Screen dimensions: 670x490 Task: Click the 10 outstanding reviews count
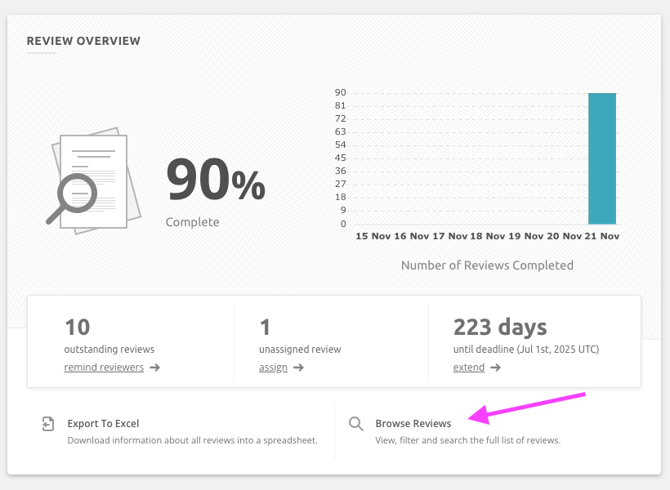(x=77, y=327)
